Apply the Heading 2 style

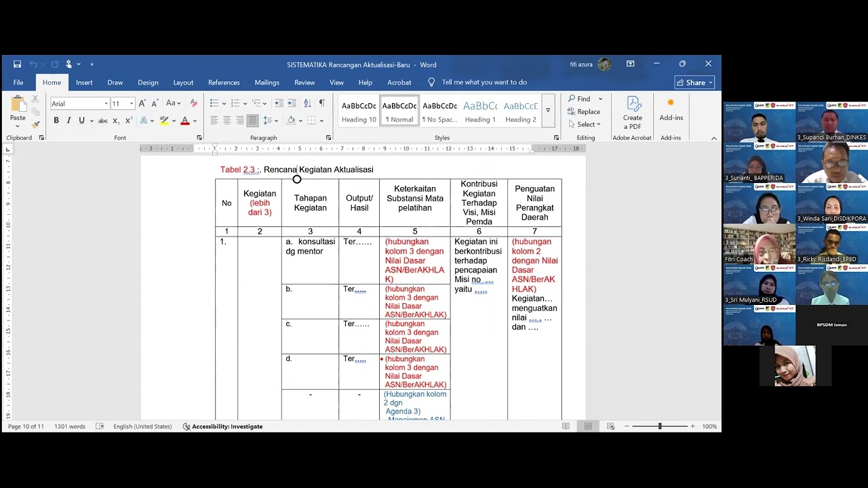[521, 112]
